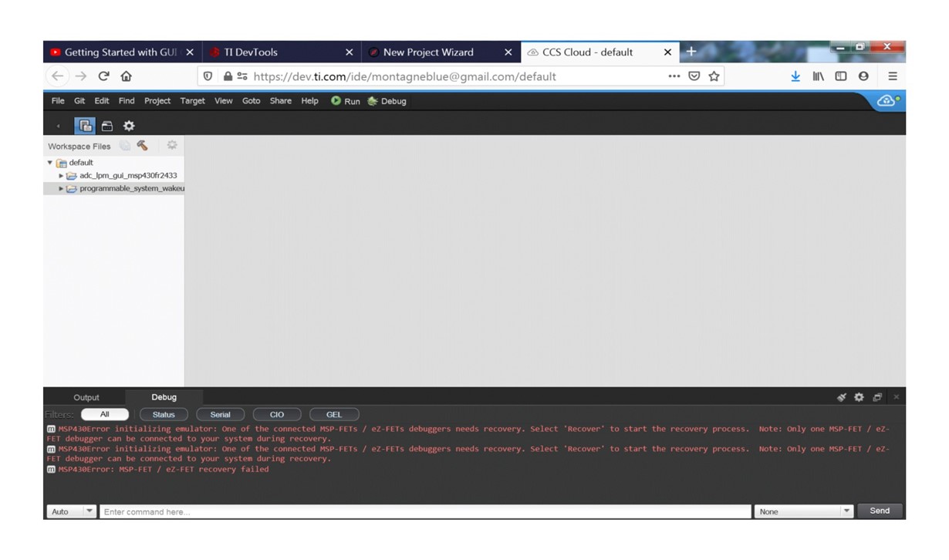Select the workspace files view icon
Viewport: 949px width, 560px height.
[85, 126]
